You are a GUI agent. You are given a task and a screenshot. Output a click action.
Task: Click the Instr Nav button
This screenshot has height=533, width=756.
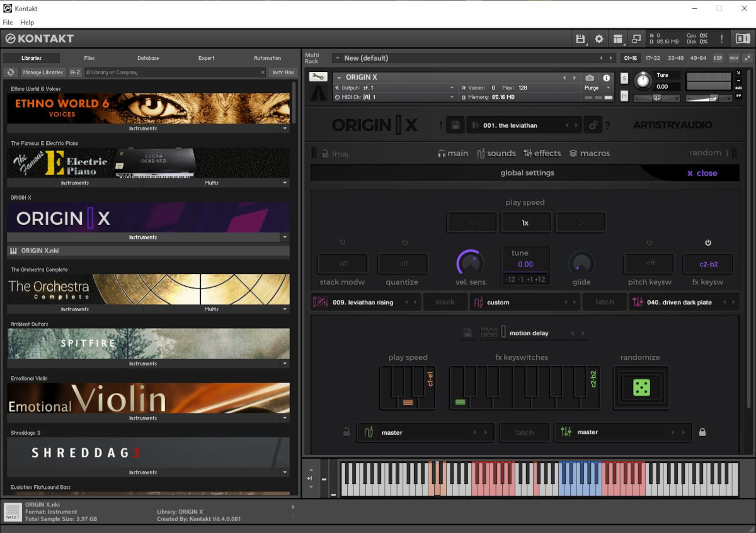tap(283, 72)
